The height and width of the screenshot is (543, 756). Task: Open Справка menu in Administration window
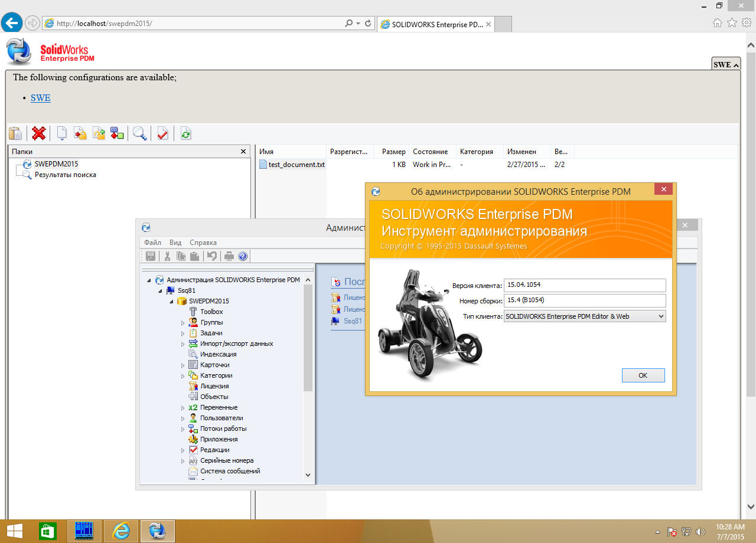pyautogui.click(x=203, y=243)
